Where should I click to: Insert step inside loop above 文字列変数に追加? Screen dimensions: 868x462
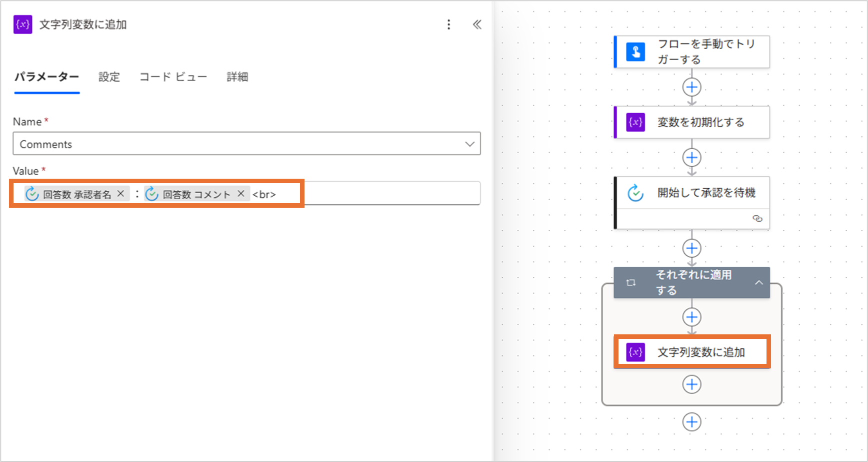click(691, 317)
